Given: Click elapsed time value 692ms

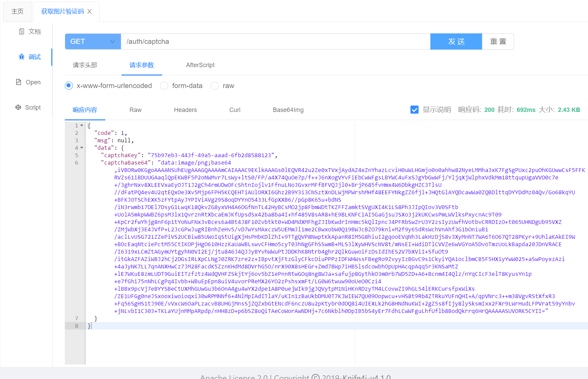Looking at the screenshot, I should click(526, 110).
